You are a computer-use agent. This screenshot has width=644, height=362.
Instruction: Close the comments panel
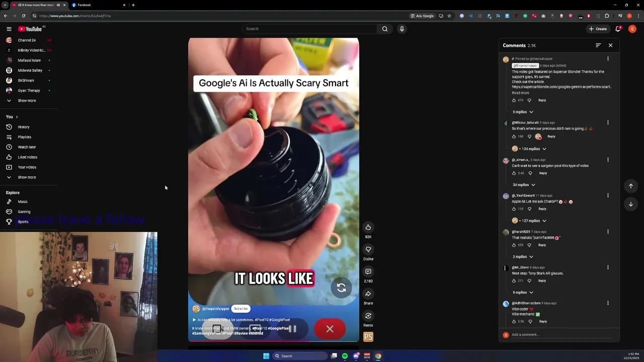(610, 45)
